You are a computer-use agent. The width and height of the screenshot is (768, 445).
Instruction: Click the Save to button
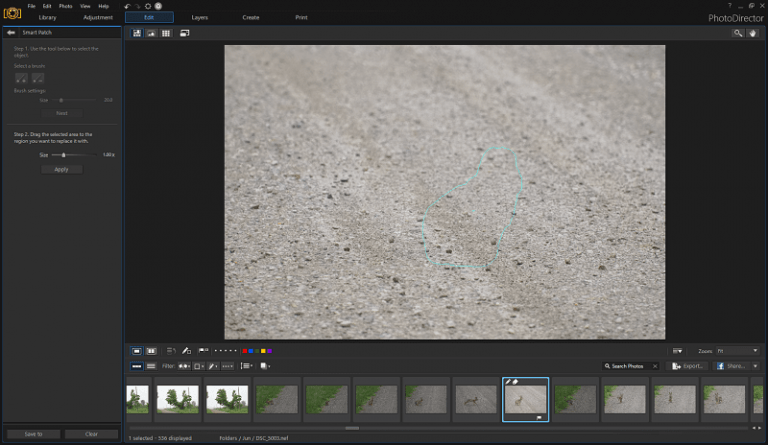(x=33, y=434)
